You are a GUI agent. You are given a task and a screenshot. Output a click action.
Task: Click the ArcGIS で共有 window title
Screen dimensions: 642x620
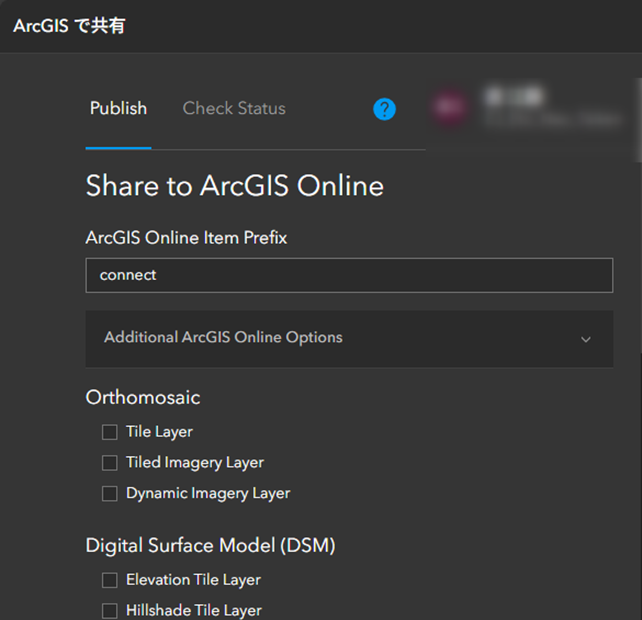[69, 26]
